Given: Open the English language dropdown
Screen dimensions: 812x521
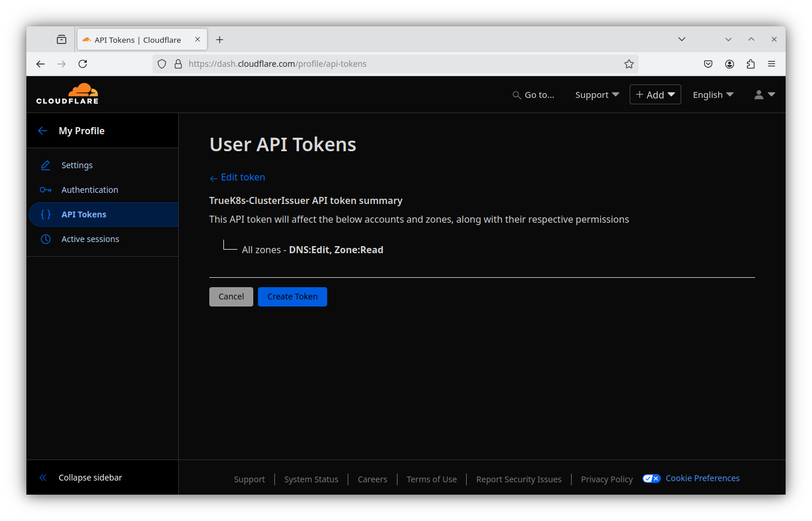Looking at the screenshot, I should 713,95.
